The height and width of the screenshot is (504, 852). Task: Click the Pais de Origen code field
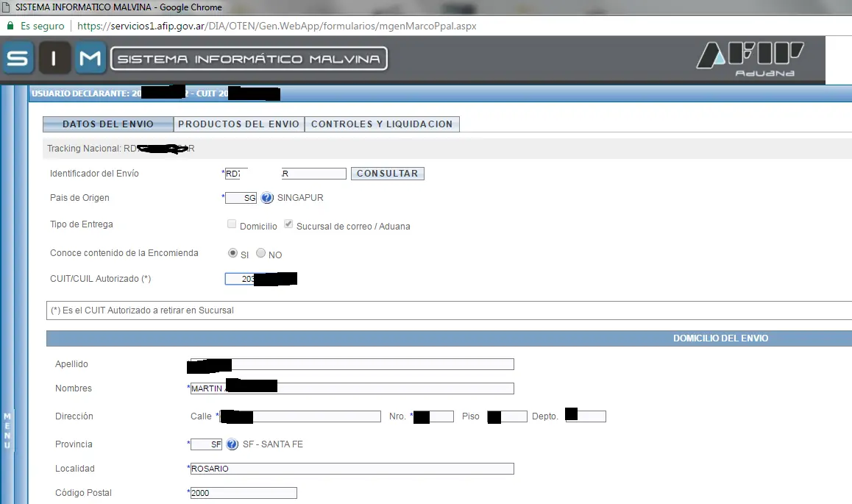pyautogui.click(x=241, y=198)
